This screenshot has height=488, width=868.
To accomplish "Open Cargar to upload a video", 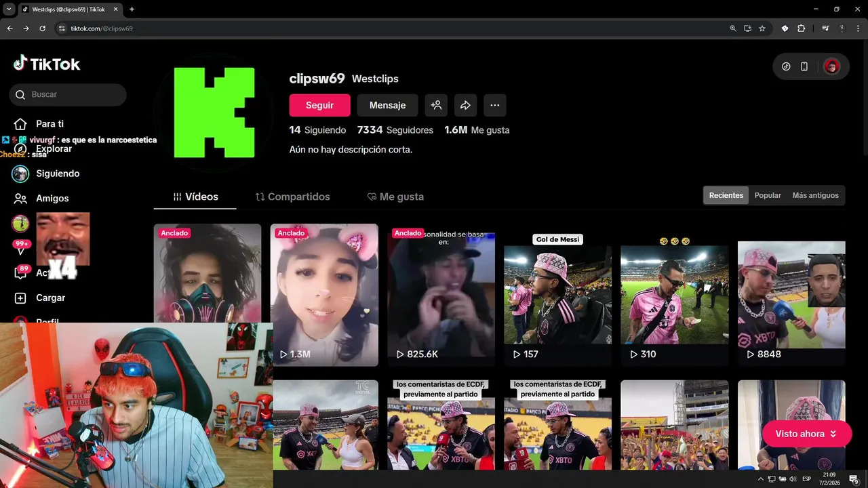I will [x=39, y=298].
